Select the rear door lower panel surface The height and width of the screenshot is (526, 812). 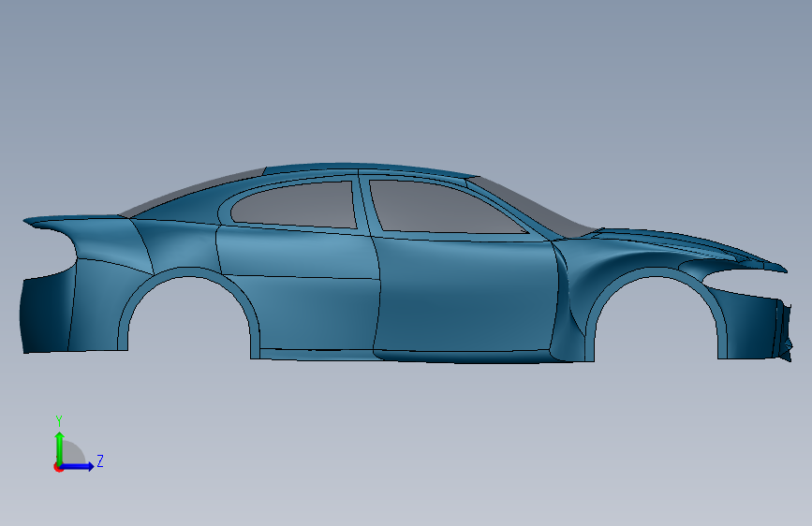click(x=316, y=314)
